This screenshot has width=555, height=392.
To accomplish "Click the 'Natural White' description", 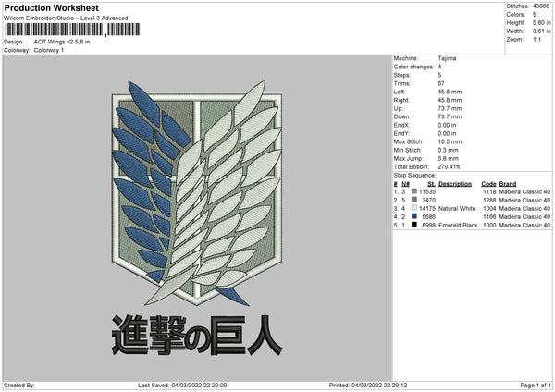I will [457, 208].
